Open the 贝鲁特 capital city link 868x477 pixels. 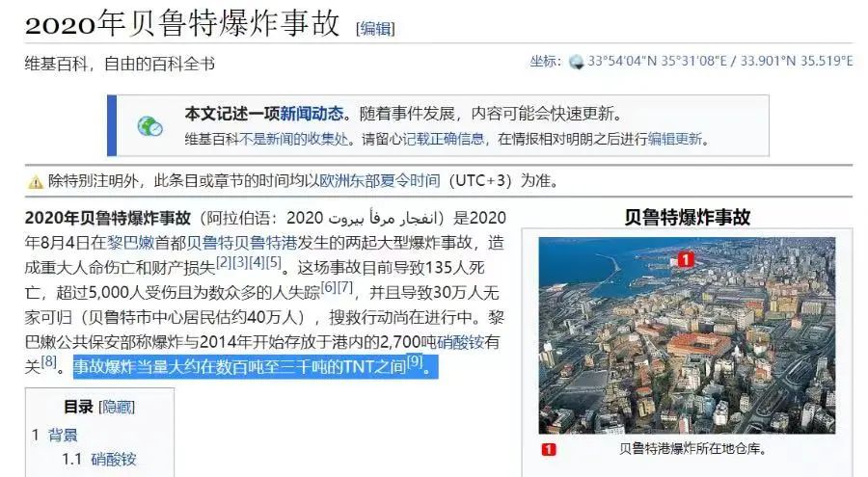point(210,243)
